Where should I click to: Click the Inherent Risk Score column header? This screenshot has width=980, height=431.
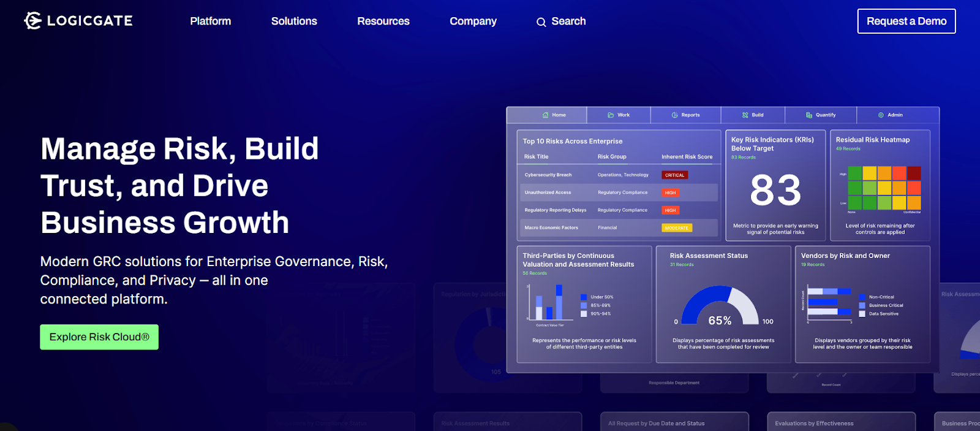click(x=687, y=157)
